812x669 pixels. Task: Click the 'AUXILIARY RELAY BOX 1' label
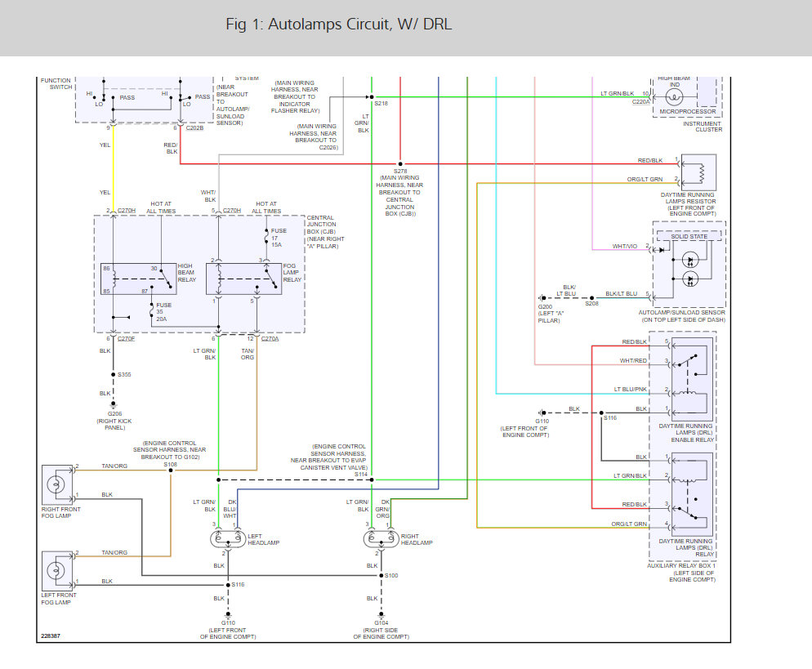[681, 566]
